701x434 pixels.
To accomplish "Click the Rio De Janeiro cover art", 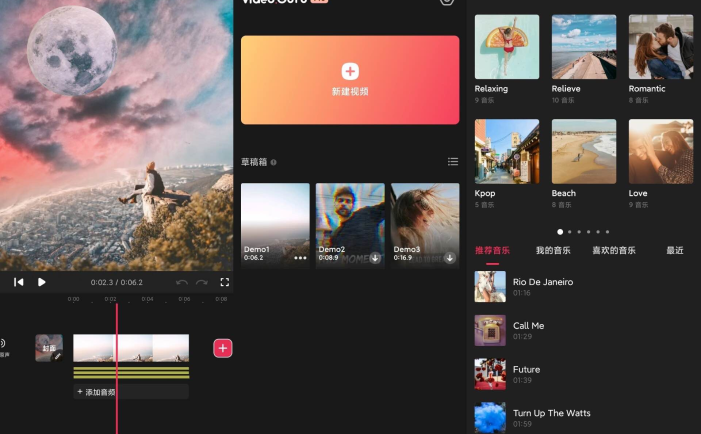I will (x=490, y=287).
